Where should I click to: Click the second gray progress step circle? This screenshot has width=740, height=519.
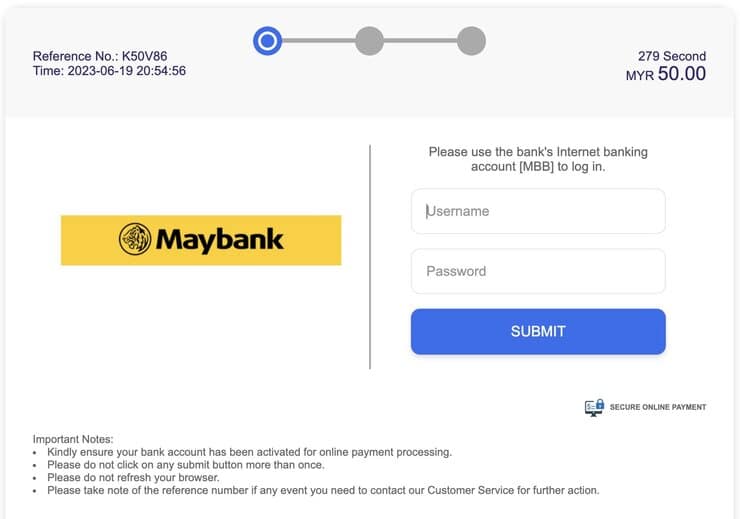(x=370, y=41)
